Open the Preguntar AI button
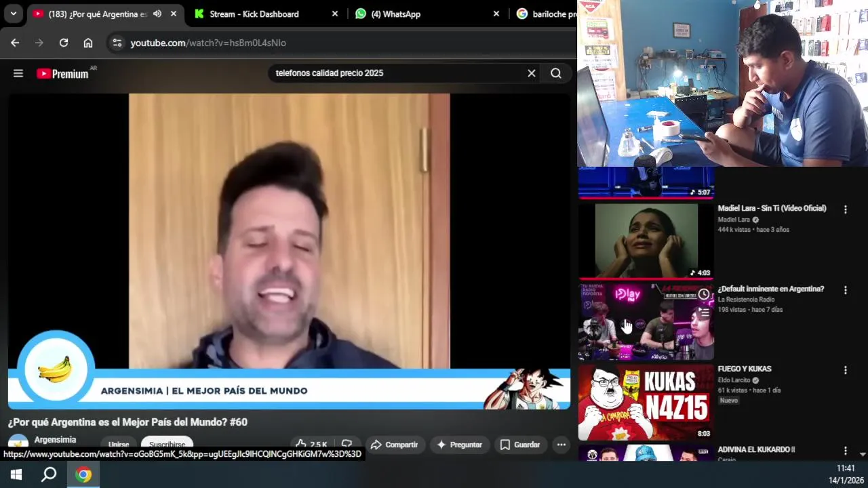The image size is (868, 488). point(460,445)
